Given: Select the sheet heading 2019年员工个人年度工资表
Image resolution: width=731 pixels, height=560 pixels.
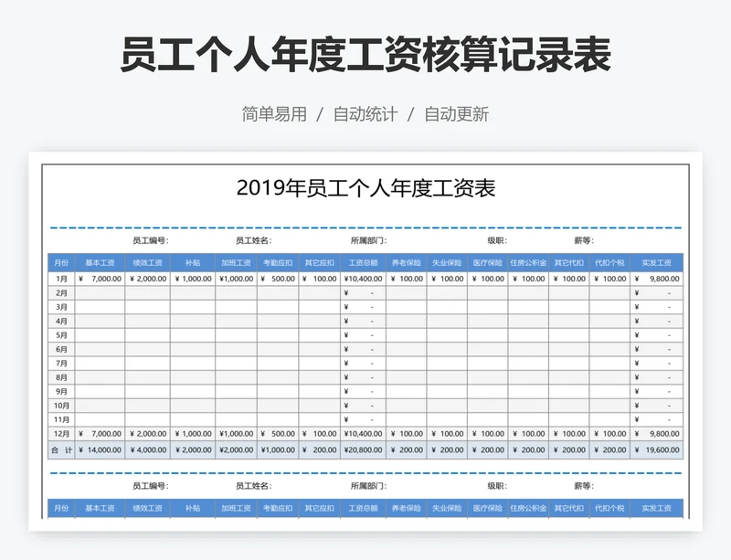Looking at the screenshot, I should pyautogui.click(x=365, y=188).
